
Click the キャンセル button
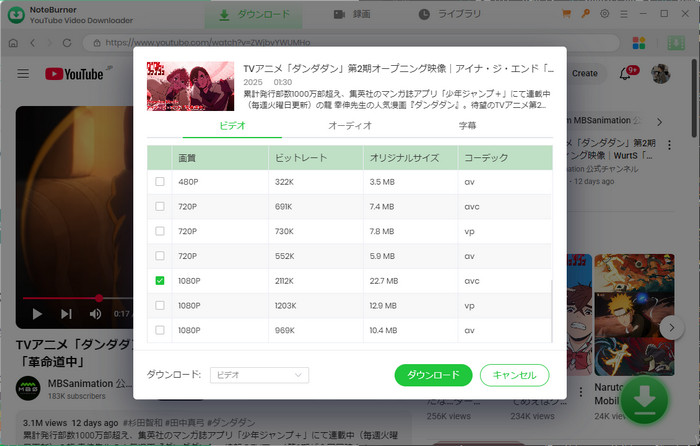pos(514,375)
